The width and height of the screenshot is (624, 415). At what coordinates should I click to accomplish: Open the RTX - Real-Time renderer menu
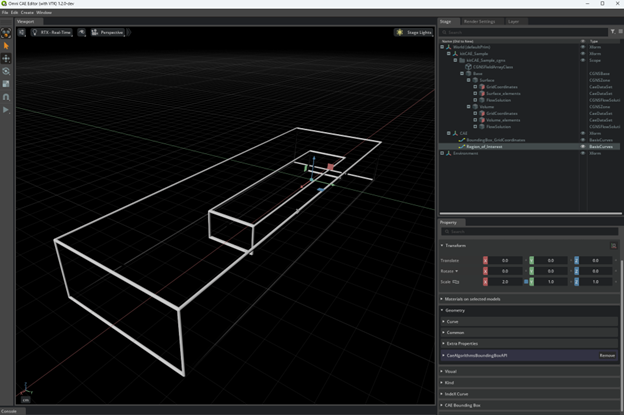coord(52,32)
